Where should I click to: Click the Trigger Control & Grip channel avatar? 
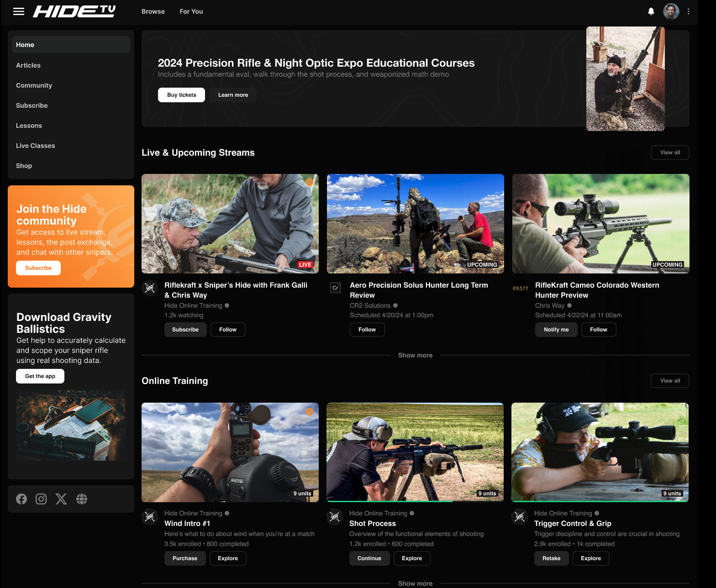pos(520,517)
